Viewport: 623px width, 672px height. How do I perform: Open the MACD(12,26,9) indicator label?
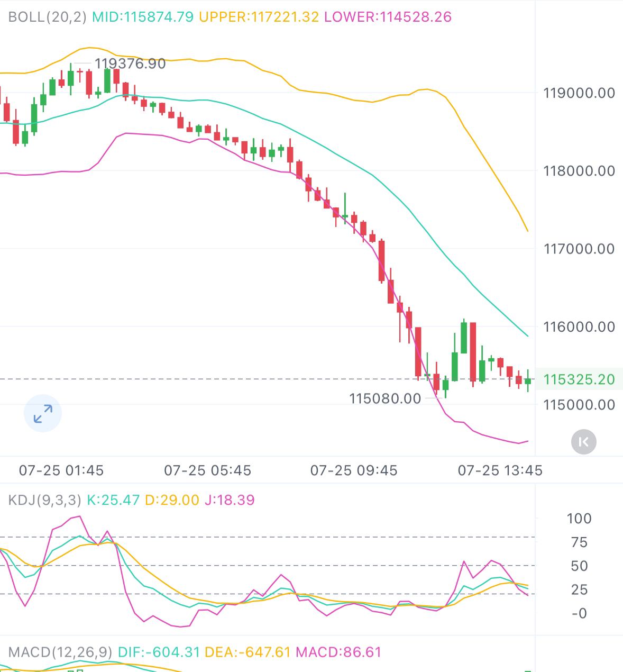[60, 652]
